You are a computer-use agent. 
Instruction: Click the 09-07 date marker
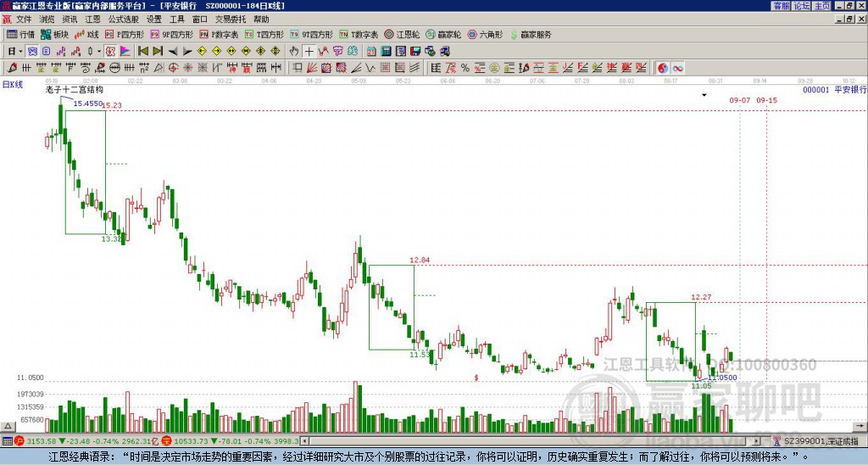[739, 100]
